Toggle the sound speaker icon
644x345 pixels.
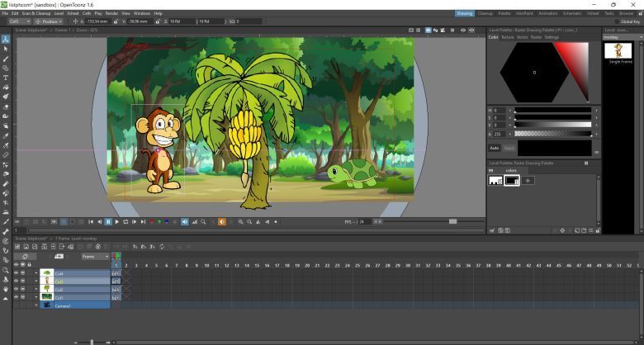[x=185, y=222]
